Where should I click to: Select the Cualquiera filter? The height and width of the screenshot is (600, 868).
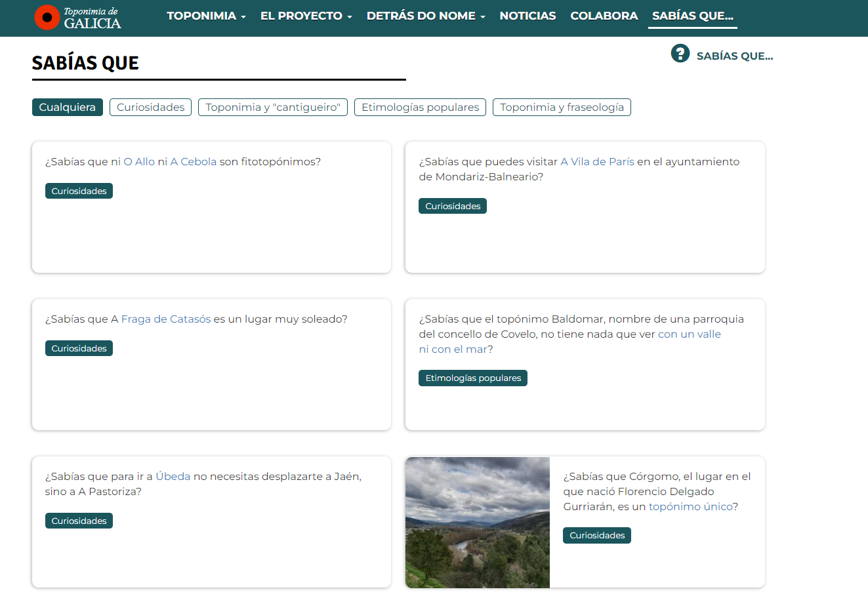coord(68,108)
